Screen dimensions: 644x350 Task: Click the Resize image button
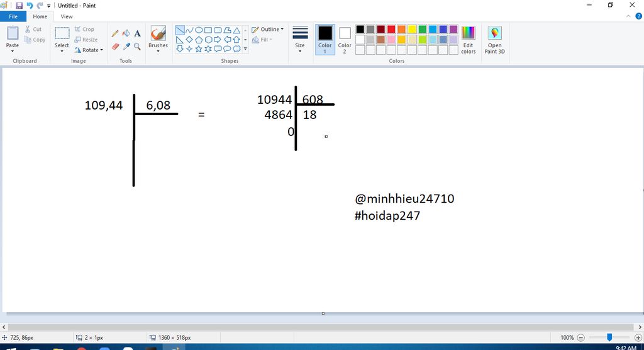[86, 40]
